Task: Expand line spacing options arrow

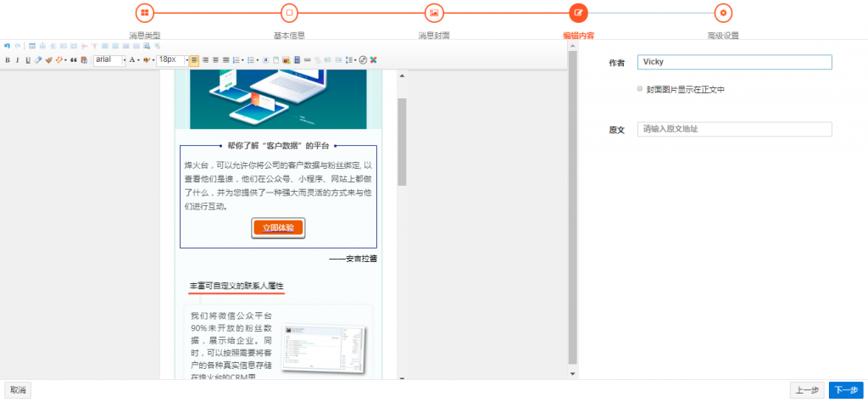Action: tap(355, 60)
